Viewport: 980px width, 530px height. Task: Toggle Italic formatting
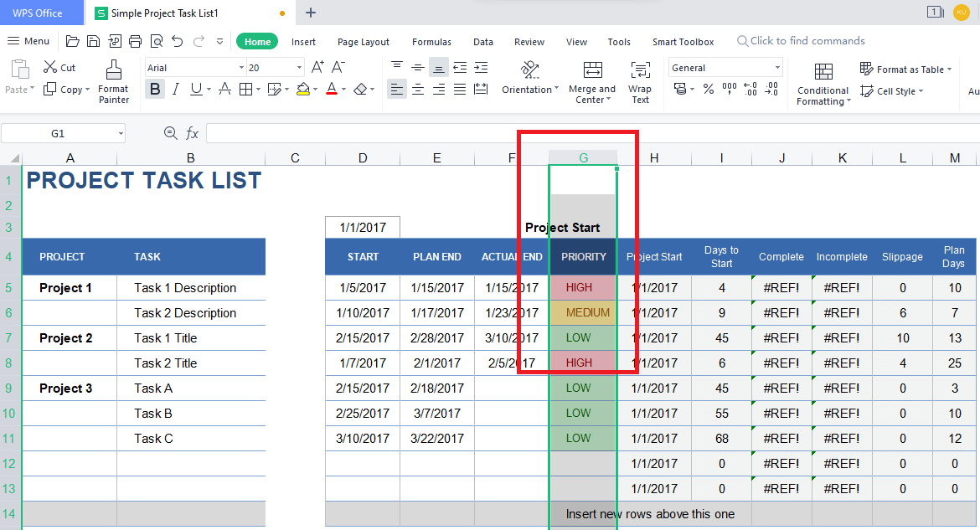click(176, 89)
